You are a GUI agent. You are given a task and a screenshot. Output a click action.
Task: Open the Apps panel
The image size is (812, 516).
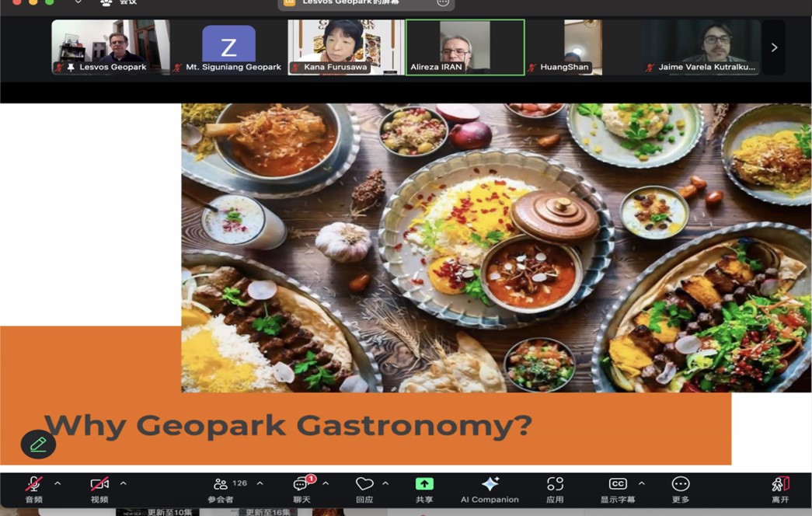[x=555, y=484]
